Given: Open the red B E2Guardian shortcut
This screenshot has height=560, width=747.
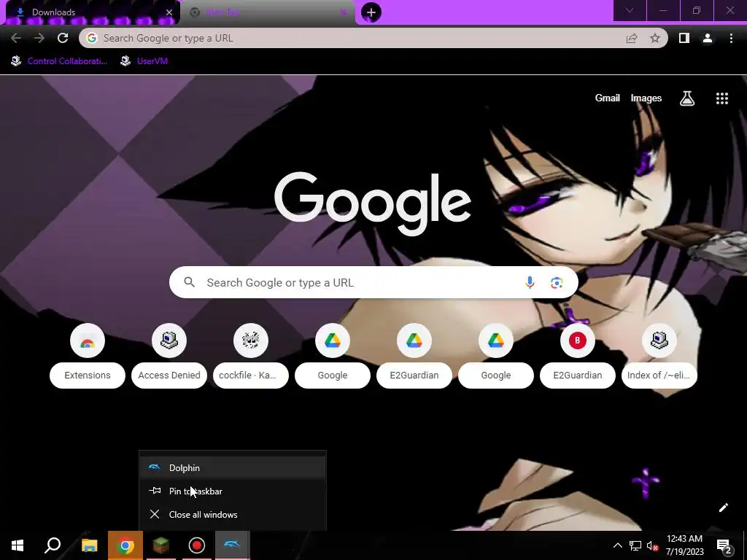Looking at the screenshot, I should 578,356.
